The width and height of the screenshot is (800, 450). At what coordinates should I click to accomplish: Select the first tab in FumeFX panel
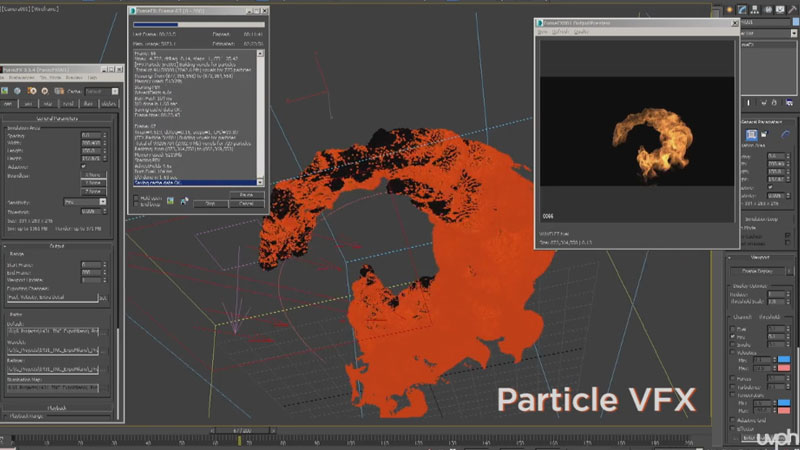pyautogui.click(x=8, y=103)
